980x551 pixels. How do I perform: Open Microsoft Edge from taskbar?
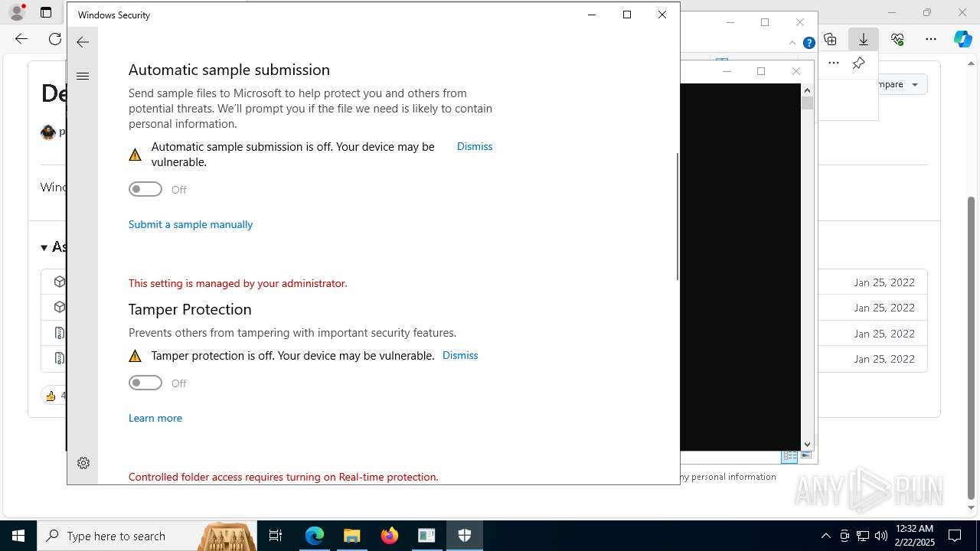[x=315, y=536]
